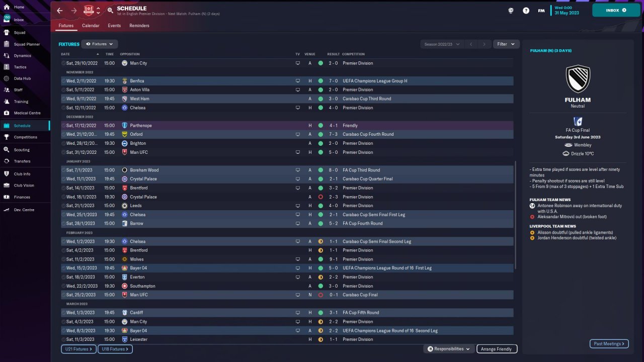Click the globe trophy icon beside help
Screen dimensions: 644x362
pyautogui.click(x=511, y=10)
